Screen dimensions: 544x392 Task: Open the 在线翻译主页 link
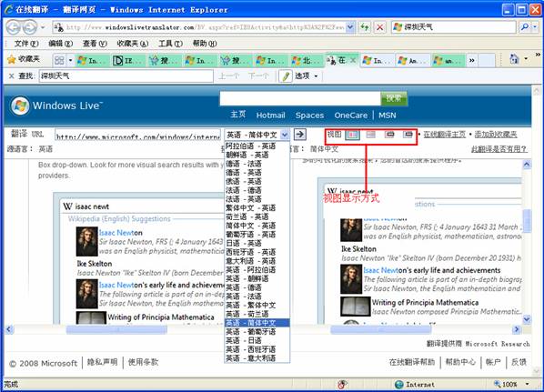click(444, 135)
